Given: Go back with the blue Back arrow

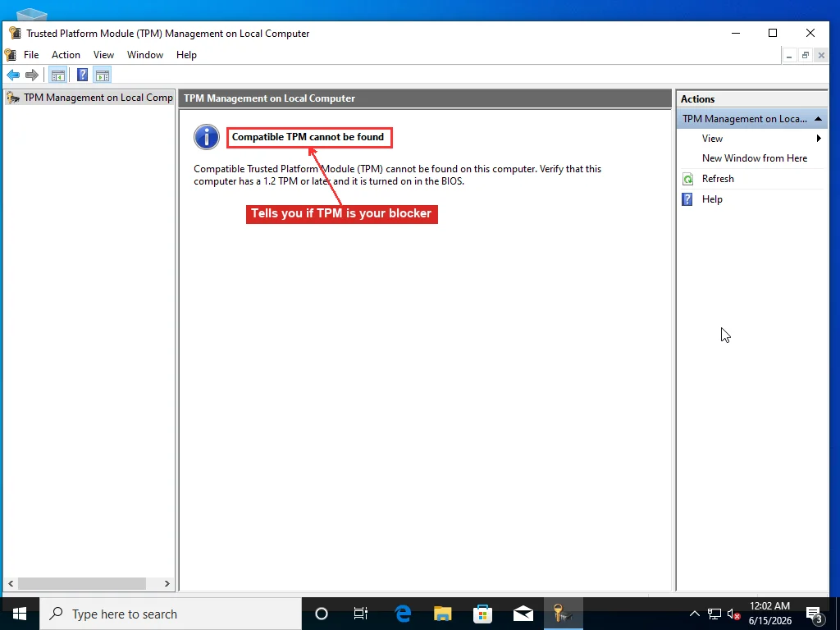Looking at the screenshot, I should pyautogui.click(x=13, y=75).
